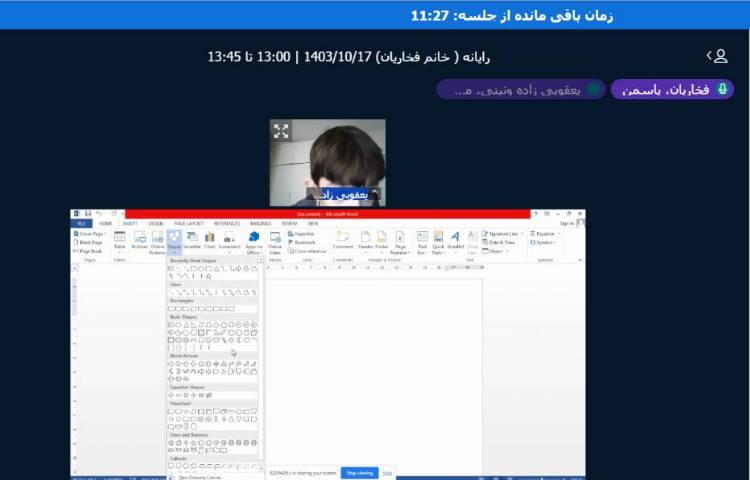Click Date & Time in the Text group
750x480 pixels.
pyautogui.click(x=498, y=242)
